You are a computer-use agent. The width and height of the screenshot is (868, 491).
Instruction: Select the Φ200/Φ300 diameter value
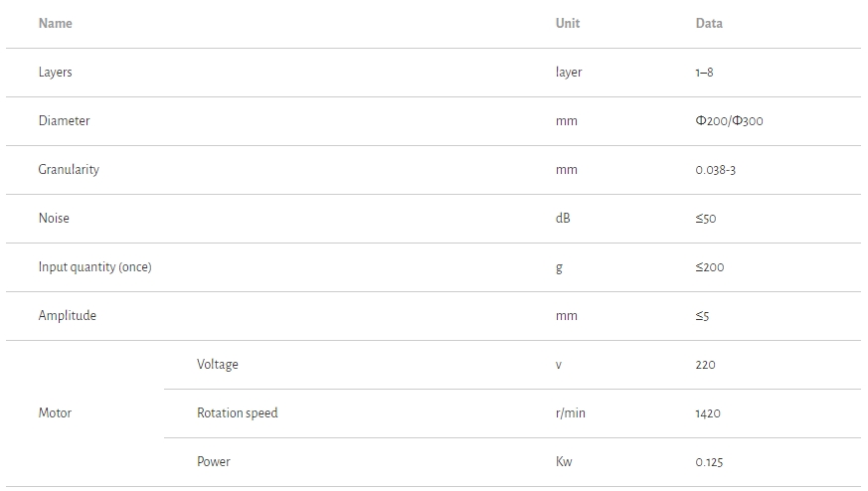coord(729,121)
